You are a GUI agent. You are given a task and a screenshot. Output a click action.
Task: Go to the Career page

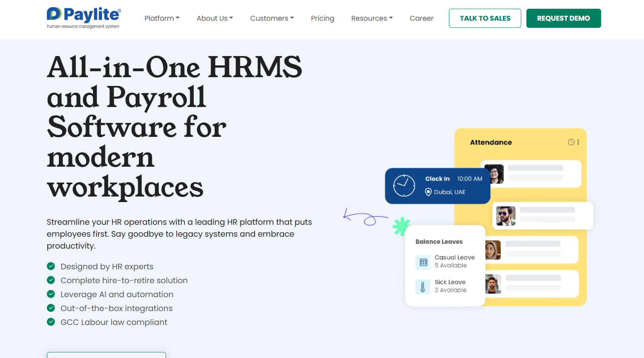point(422,18)
